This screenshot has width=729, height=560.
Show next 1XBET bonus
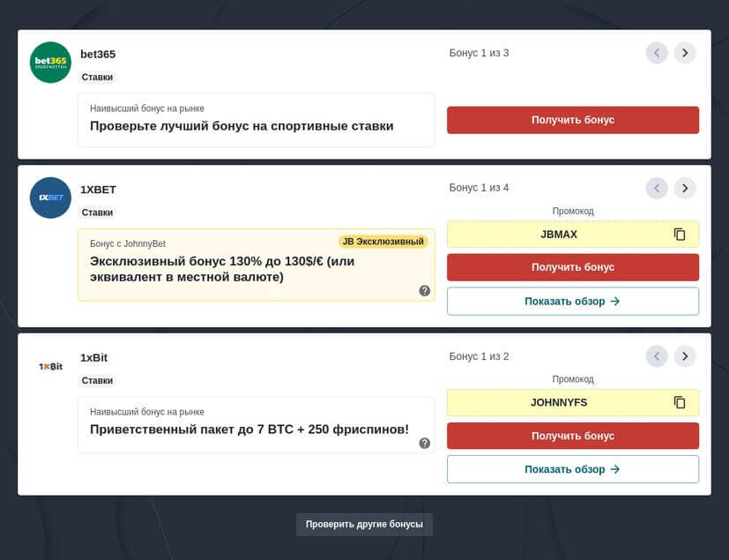pyautogui.click(x=685, y=188)
